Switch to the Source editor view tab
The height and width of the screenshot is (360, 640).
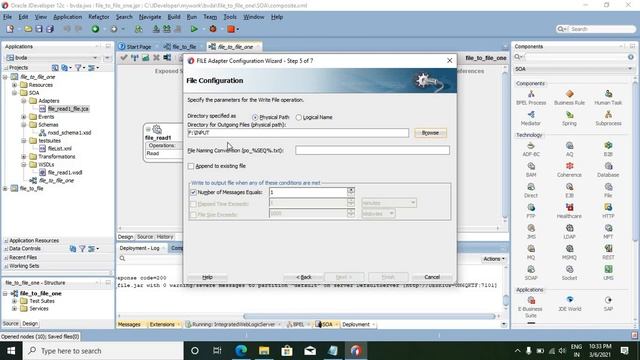pos(145,237)
